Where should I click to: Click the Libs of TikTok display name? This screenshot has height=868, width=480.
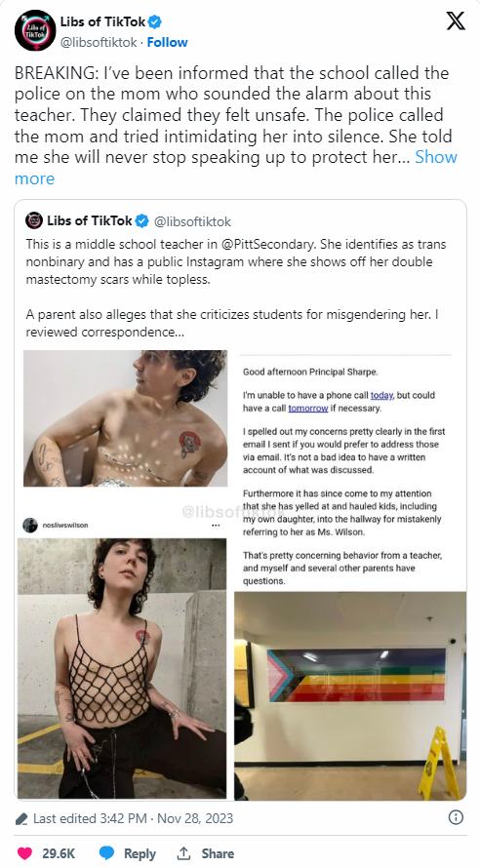pos(103,22)
